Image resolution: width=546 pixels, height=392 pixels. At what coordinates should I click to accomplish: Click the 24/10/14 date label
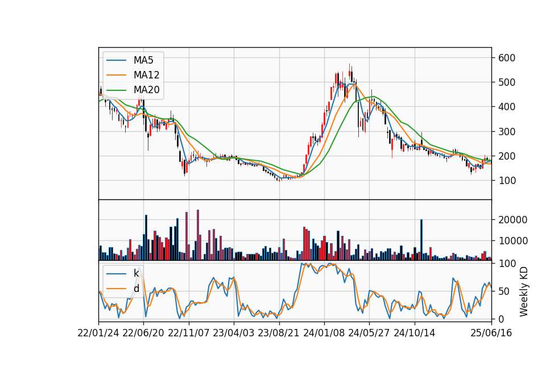(x=415, y=333)
